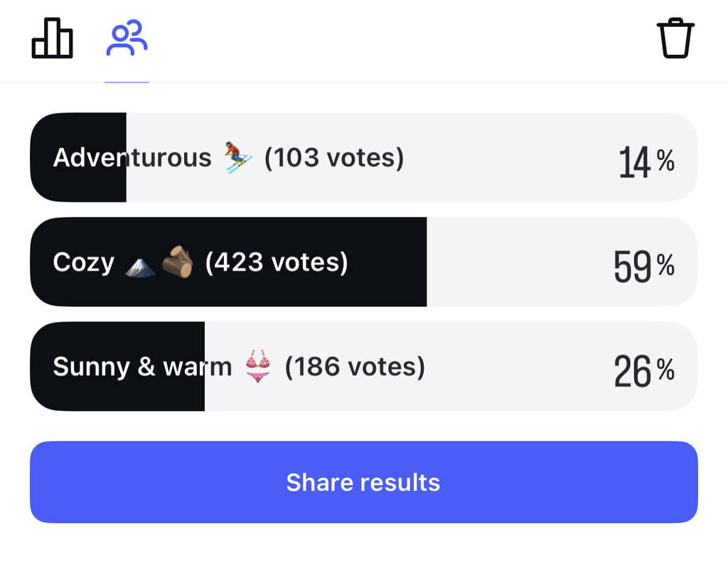Delete the poll with trash icon
This screenshot has height=563, width=728.
(675, 38)
